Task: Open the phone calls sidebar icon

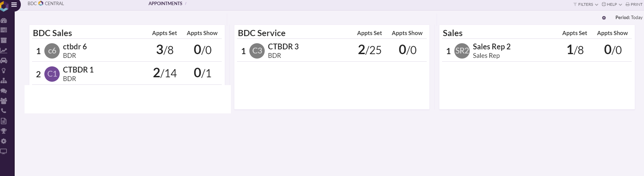Action: (4, 111)
